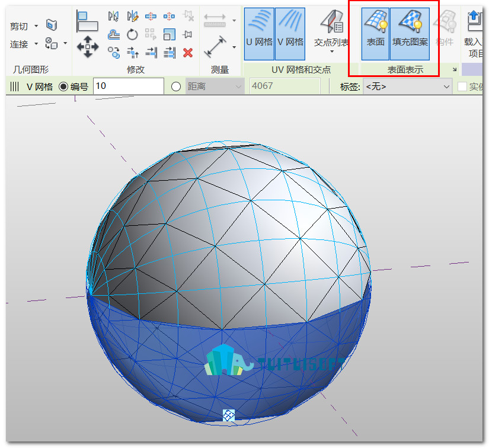Select the Move tool
This screenshot has width=489, height=448.
[88, 47]
